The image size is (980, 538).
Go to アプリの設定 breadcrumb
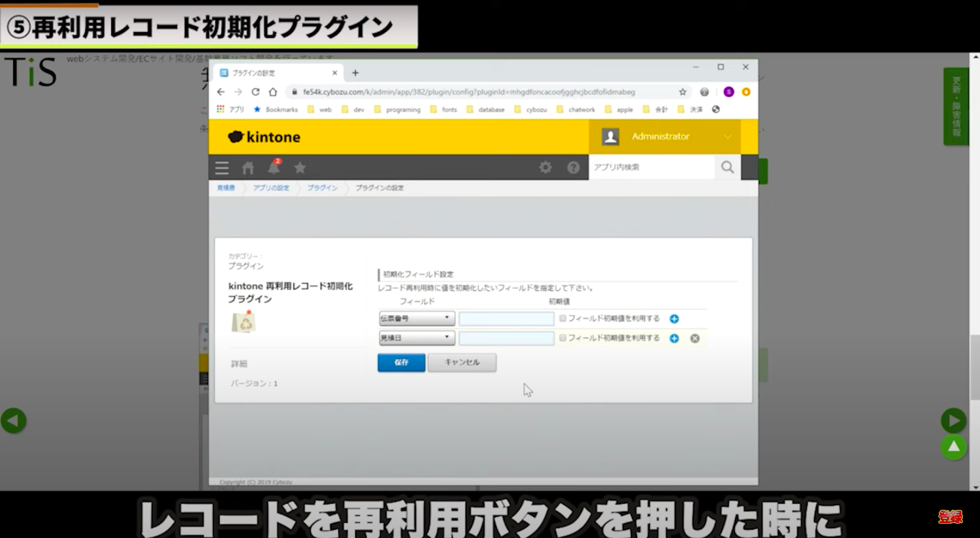pyautogui.click(x=271, y=188)
